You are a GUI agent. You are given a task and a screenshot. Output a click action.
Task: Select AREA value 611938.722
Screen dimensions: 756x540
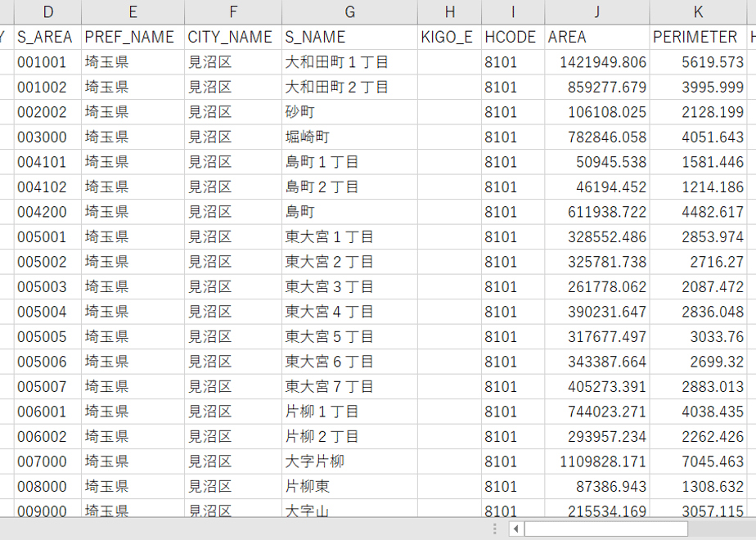coord(597,212)
